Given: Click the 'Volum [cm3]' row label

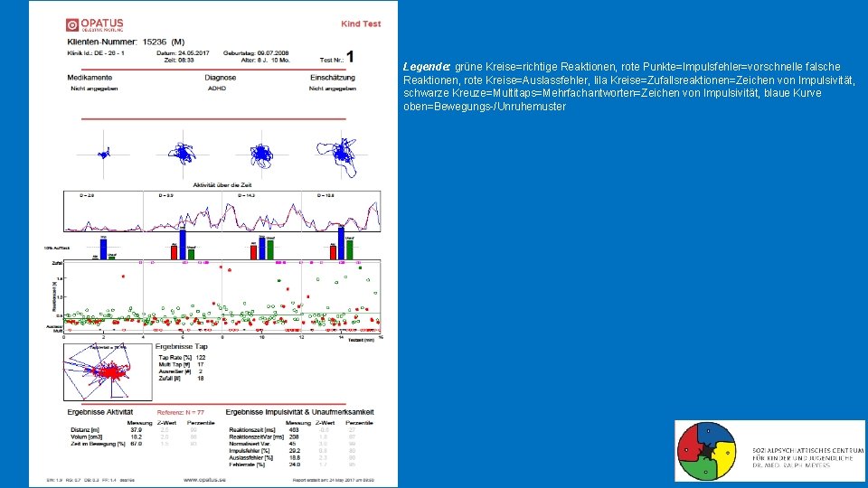Looking at the screenshot, I should (87, 436).
